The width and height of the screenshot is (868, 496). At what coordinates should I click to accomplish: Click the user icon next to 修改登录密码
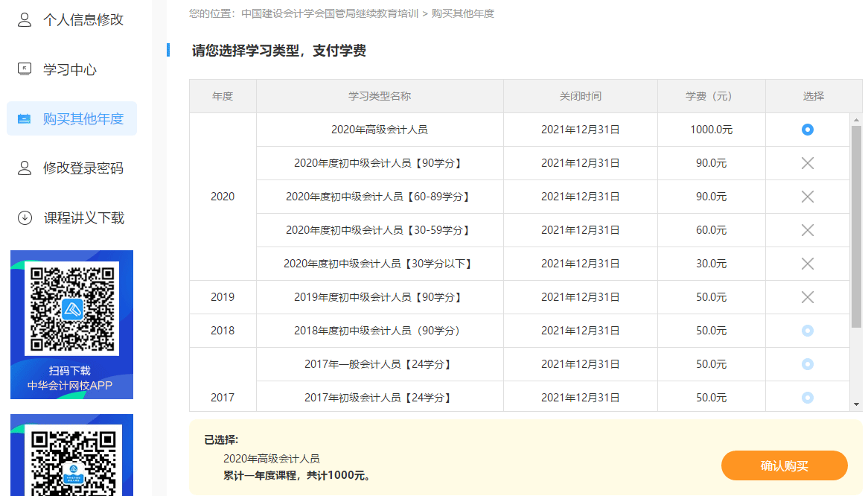click(x=25, y=168)
